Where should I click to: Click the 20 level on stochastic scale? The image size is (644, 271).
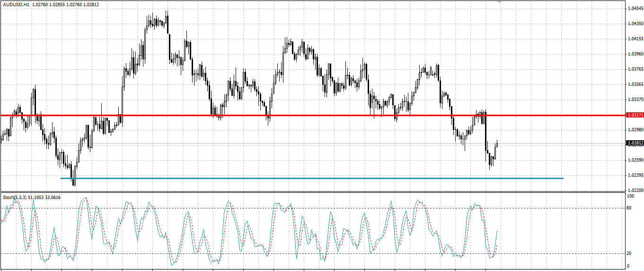click(629, 253)
